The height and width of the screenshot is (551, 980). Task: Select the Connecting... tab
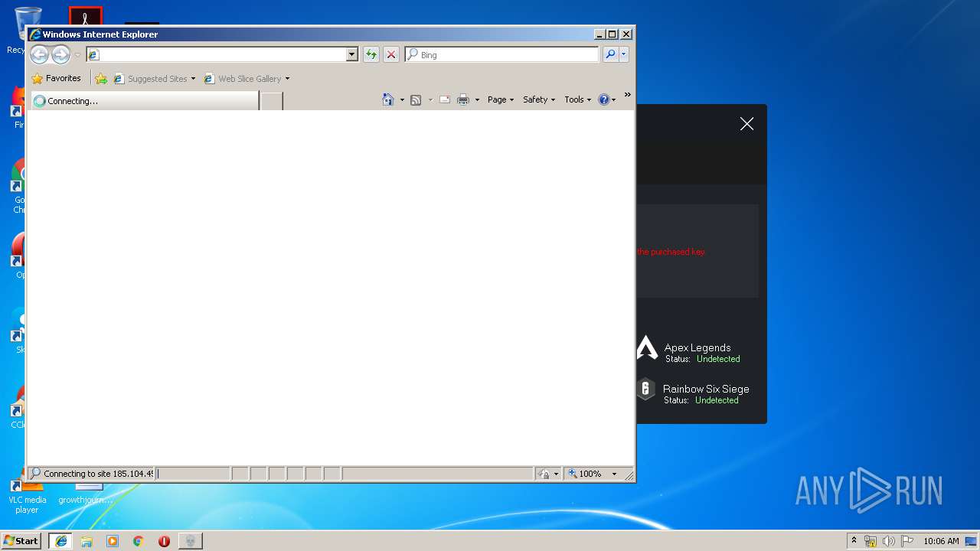point(144,100)
